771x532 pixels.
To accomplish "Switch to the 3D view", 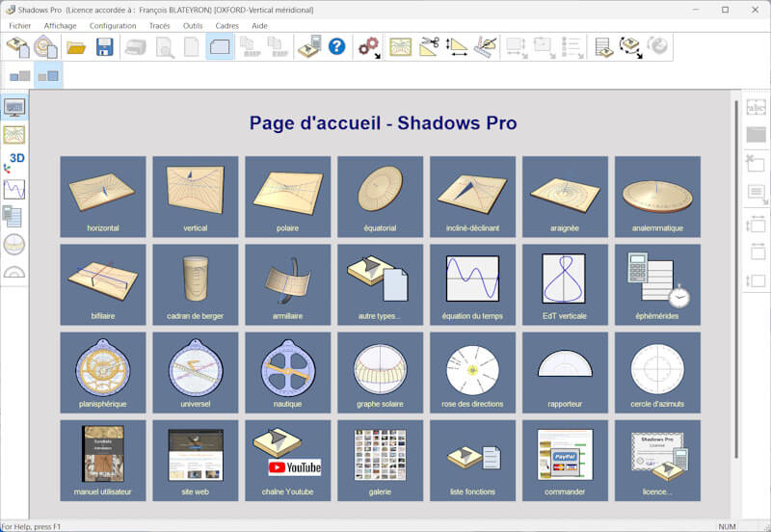I will point(14,162).
